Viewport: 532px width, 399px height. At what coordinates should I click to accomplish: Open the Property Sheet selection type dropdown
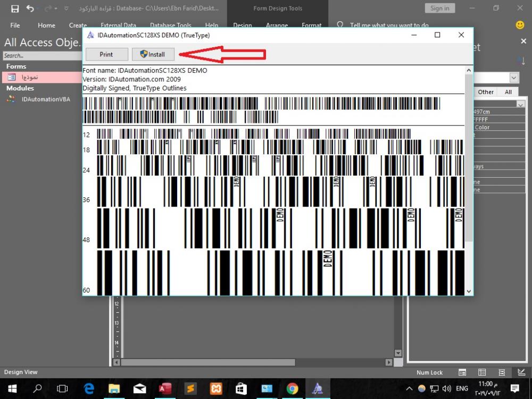514,78
